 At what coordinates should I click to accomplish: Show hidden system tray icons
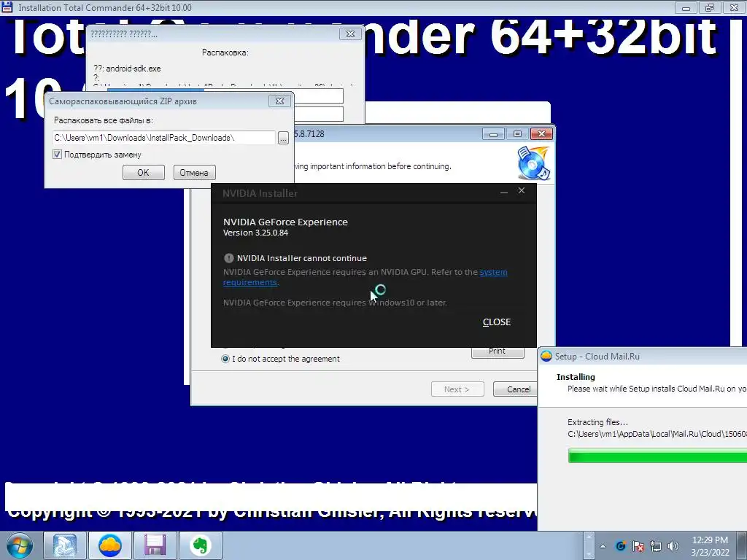(x=603, y=546)
